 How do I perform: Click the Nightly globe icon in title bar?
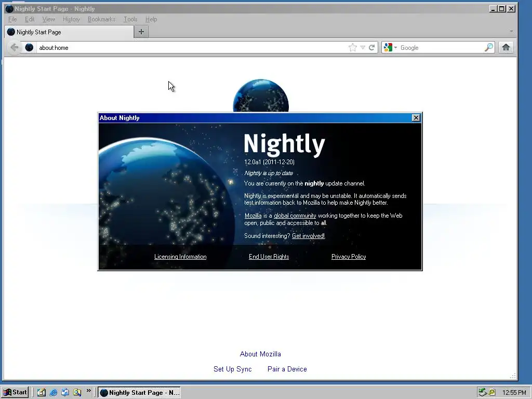coord(9,9)
